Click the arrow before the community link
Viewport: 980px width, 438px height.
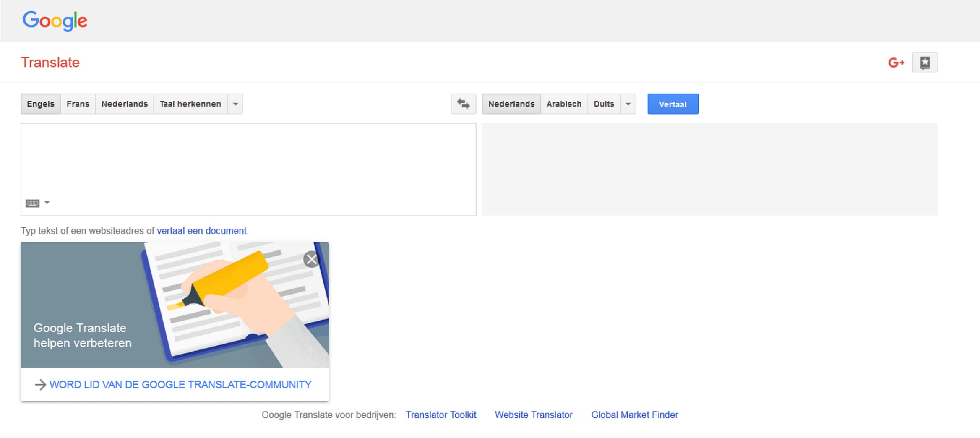click(40, 385)
